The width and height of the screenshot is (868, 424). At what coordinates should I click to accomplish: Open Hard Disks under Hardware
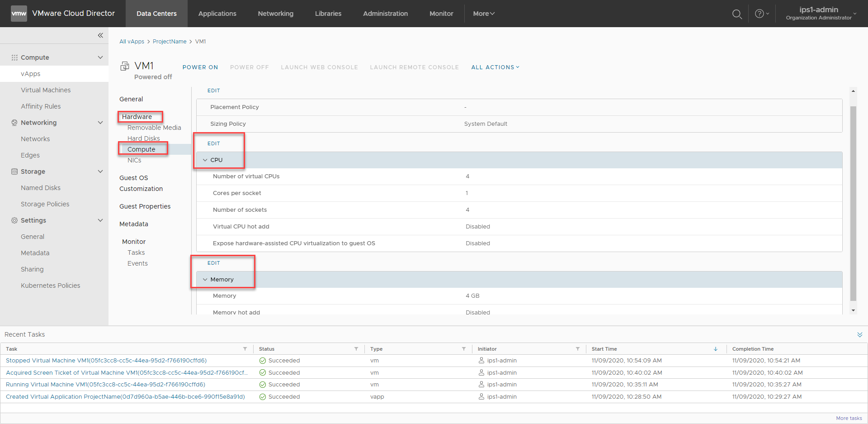click(x=143, y=138)
